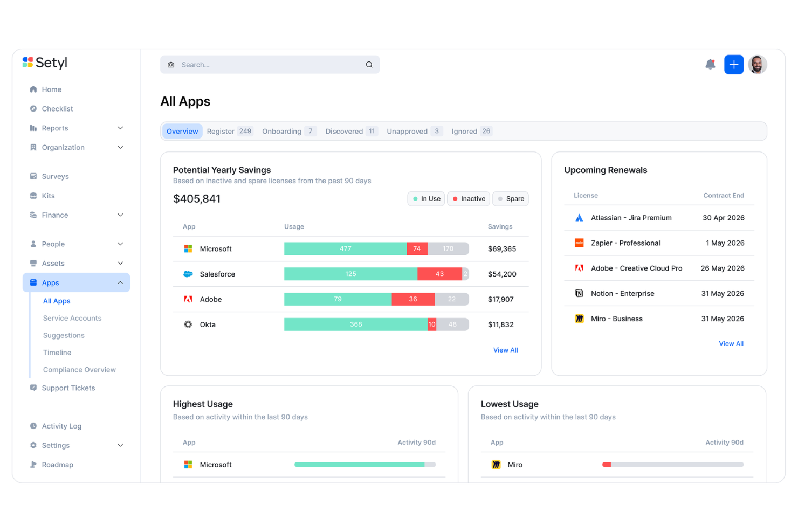Image resolution: width=798 pixels, height=532 pixels.
Task: Click the Zapier Professional logo
Action: pyautogui.click(x=579, y=243)
